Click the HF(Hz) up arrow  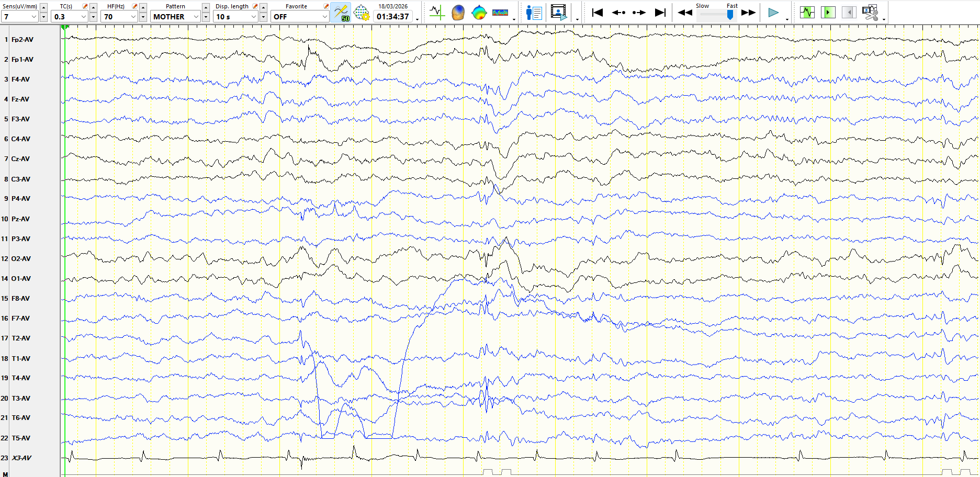[x=143, y=7]
